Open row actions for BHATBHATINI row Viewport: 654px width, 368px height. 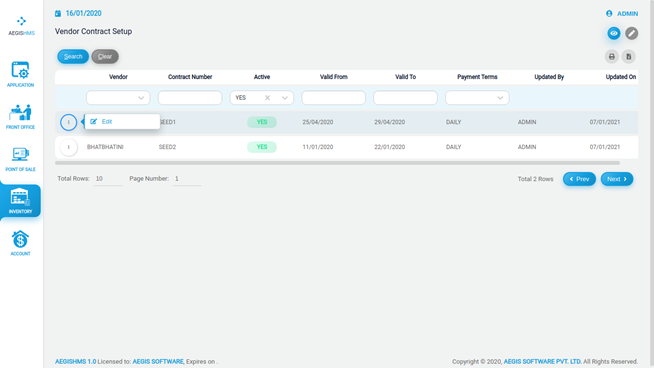coord(69,147)
